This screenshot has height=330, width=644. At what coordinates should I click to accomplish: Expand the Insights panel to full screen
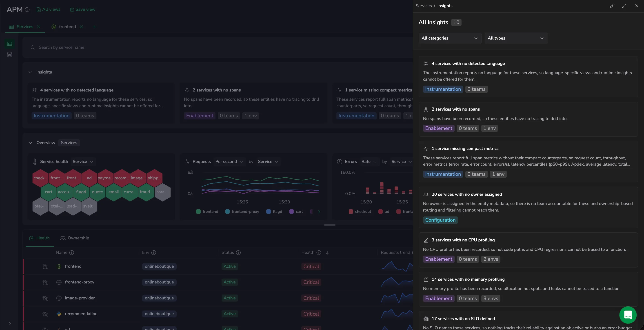(624, 6)
